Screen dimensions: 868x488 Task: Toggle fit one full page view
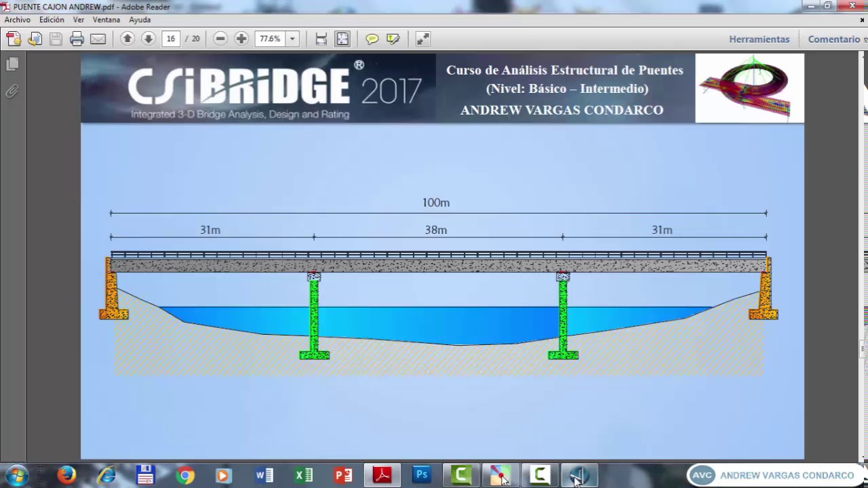(x=342, y=39)
